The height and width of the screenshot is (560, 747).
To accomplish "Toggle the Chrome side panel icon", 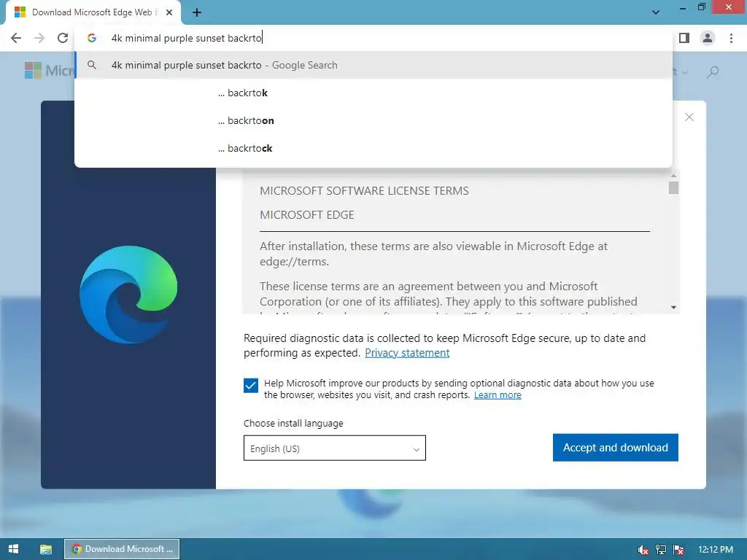I will (684, 38).
